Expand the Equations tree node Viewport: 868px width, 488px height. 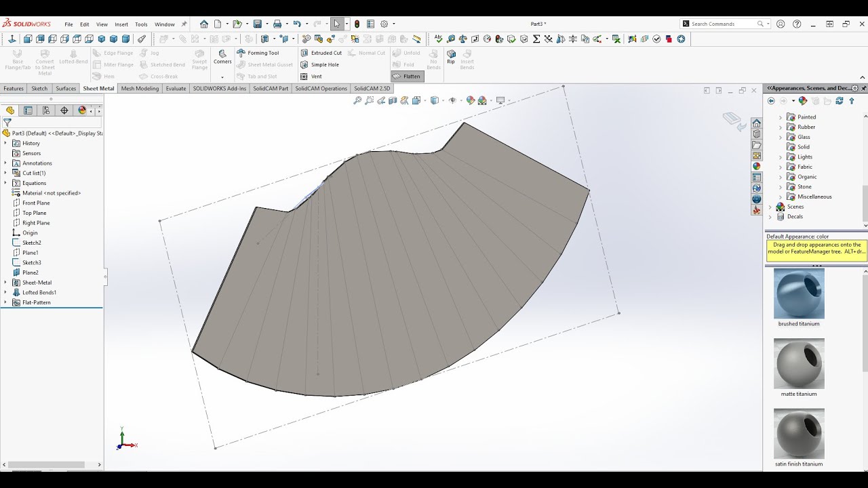point(5,183)
